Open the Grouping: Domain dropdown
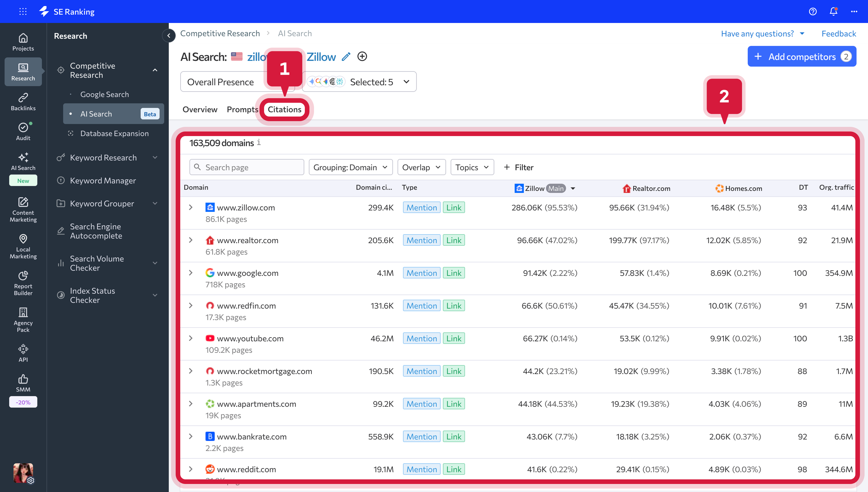This screenshot has height=492, width=868. 350,167
